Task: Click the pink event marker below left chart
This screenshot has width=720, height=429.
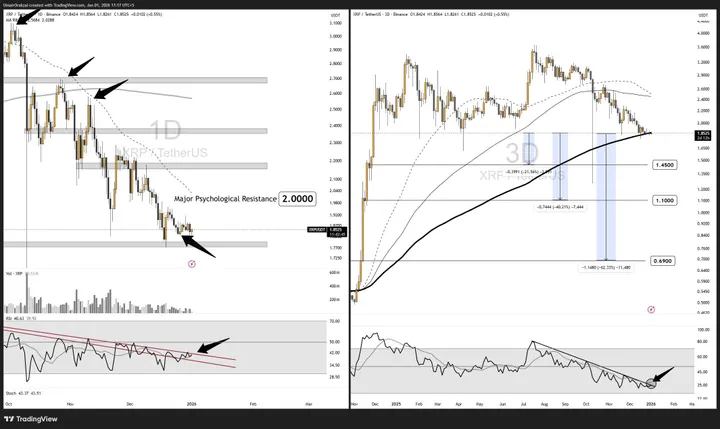Action: point(191,262)
